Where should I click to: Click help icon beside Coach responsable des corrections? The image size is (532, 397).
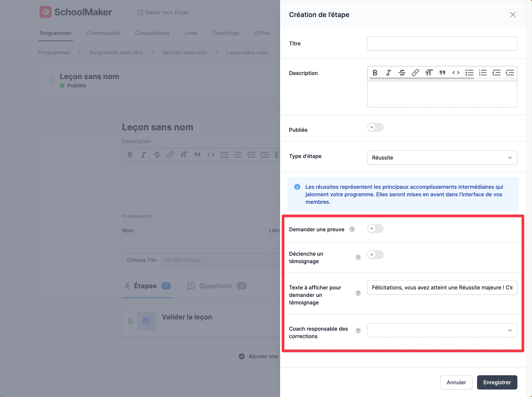click(x=358, y=331)
